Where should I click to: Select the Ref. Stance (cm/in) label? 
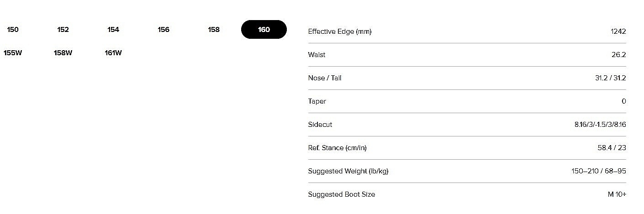click(x=338, y=148)
